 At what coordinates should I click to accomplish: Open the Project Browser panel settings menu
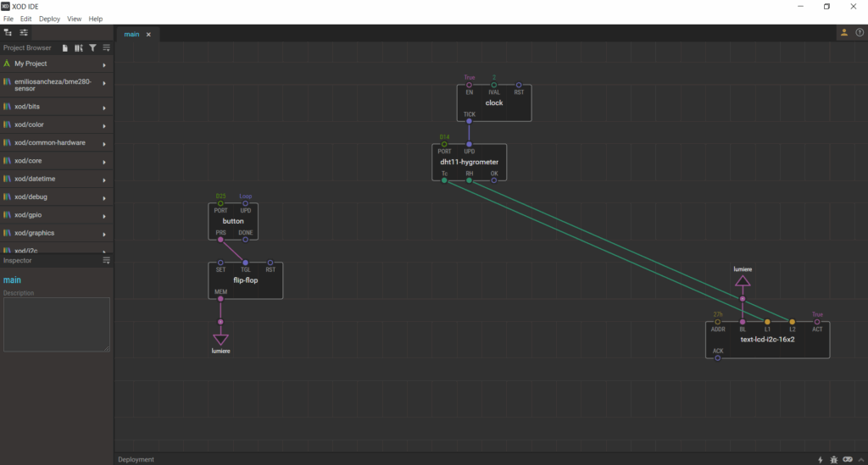(106, 48)
